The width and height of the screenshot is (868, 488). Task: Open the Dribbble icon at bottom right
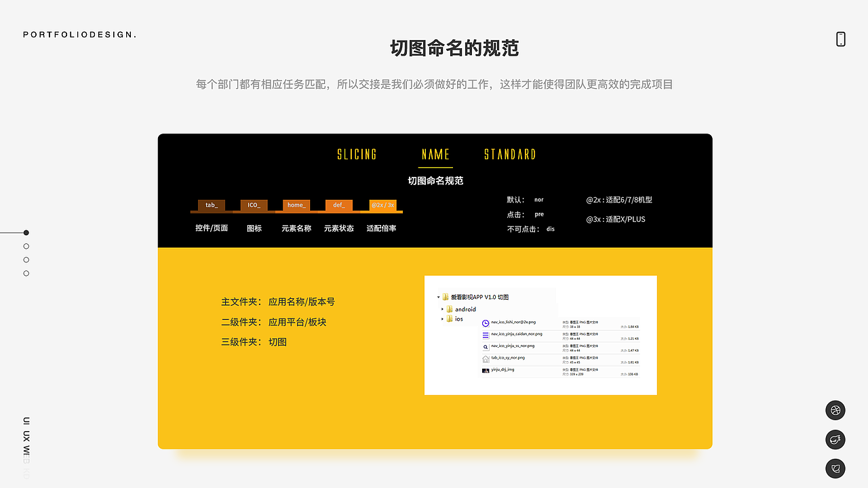click(x=835, y=410)
